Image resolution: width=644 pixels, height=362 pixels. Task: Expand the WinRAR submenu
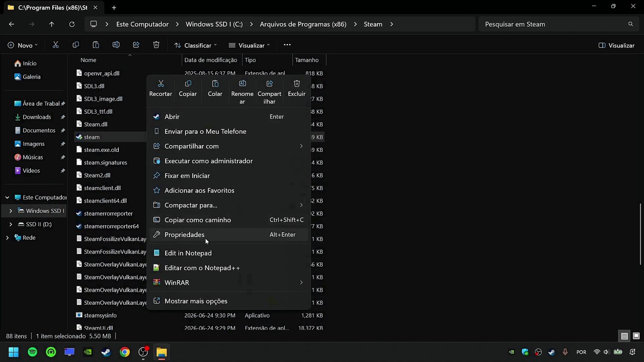click(x=228, y=283)
